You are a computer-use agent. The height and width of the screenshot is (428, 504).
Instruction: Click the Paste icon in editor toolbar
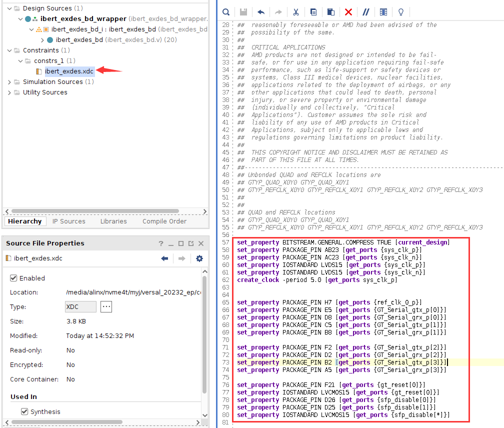coord(331,12)
